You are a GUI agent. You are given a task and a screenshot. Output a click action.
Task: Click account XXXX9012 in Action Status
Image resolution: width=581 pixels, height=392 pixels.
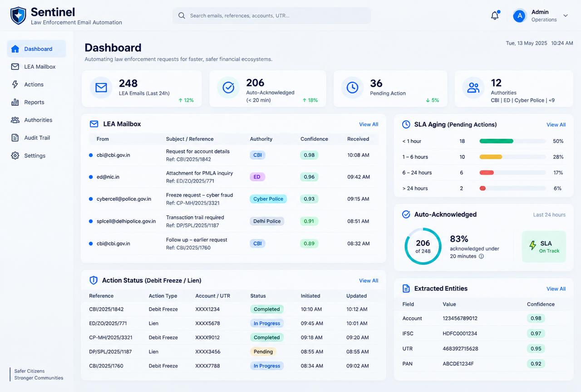point(207,338)
